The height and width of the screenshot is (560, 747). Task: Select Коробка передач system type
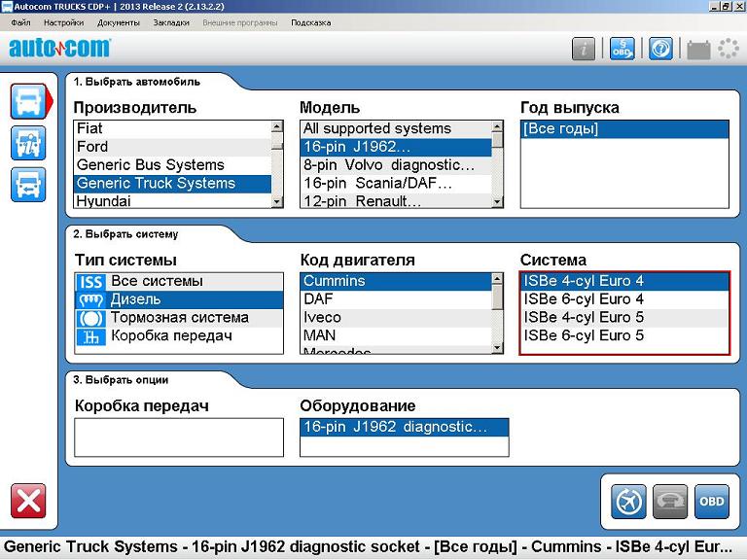(x=179, y=335)
